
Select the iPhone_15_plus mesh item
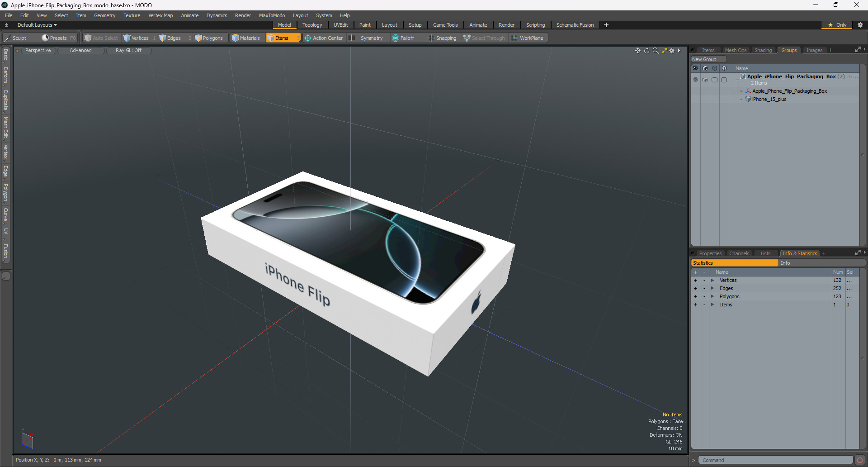point(769,99)
